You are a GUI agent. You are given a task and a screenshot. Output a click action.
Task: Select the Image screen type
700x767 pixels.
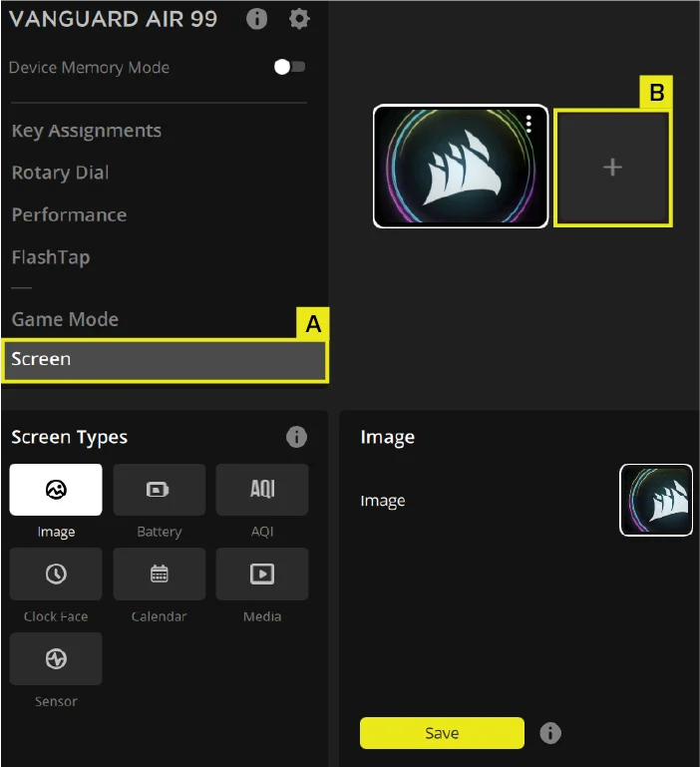coord(56,490)
